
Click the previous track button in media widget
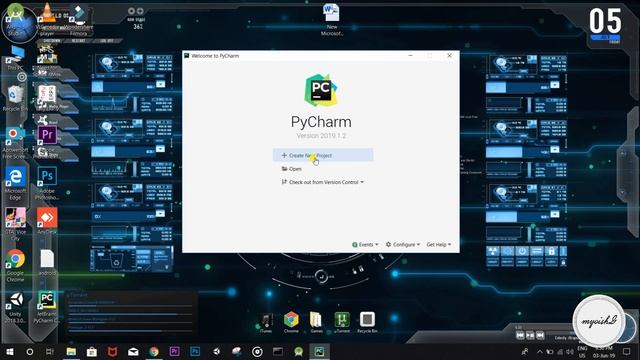click(x=520, y=335)
